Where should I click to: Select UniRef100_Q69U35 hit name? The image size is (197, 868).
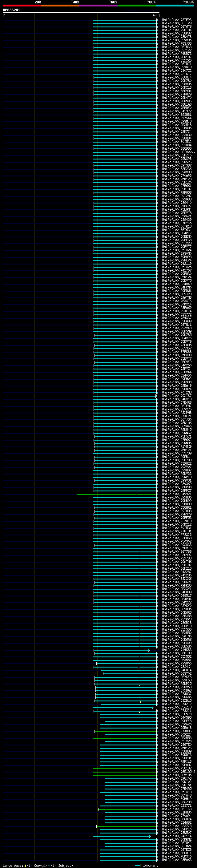(x=176, y=609)
